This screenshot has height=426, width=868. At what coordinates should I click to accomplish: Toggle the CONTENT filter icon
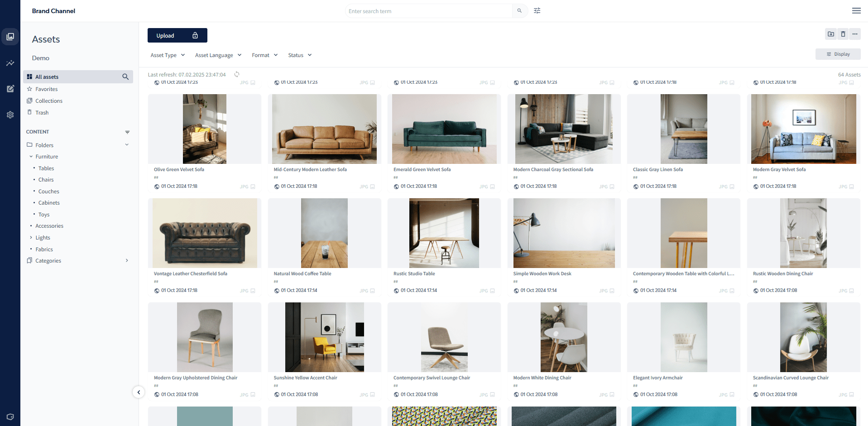(127, 132)
